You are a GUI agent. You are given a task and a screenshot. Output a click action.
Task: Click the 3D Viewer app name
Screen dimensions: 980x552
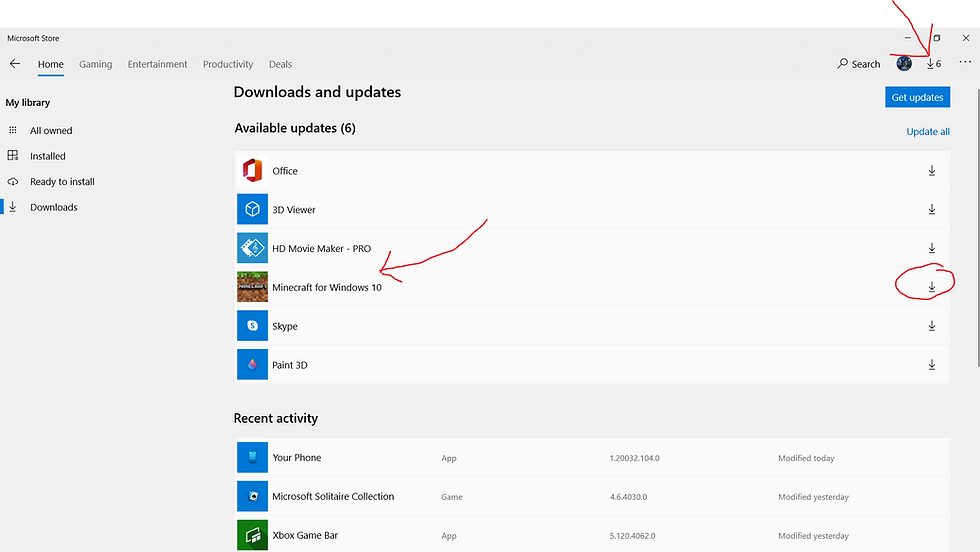294,209
